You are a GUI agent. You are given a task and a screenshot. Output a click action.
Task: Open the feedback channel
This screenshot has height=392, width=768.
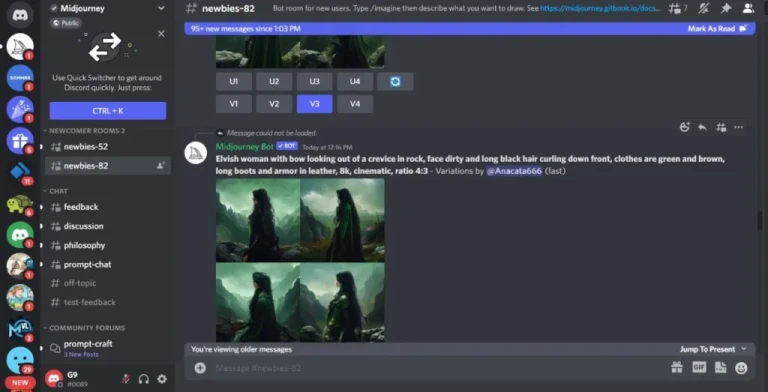click(x=108, y=207)
